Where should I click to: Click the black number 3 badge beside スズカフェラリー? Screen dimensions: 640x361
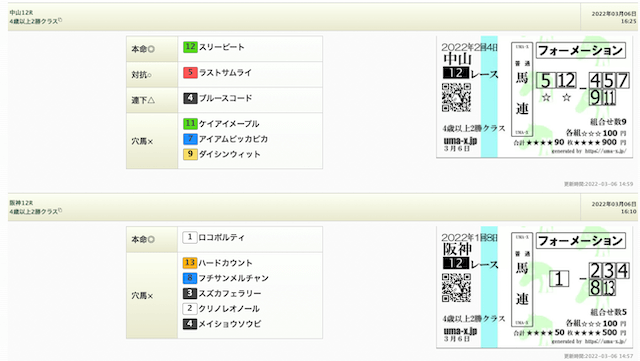coord(190,293)
